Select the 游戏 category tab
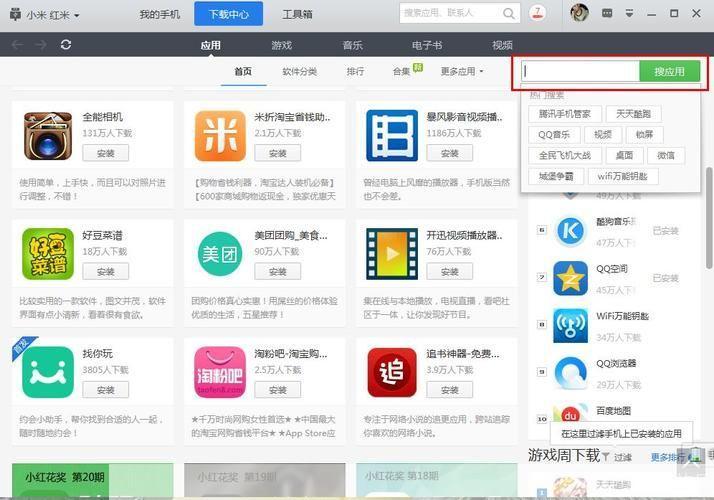The image size is (714, 500). [281, 45]
